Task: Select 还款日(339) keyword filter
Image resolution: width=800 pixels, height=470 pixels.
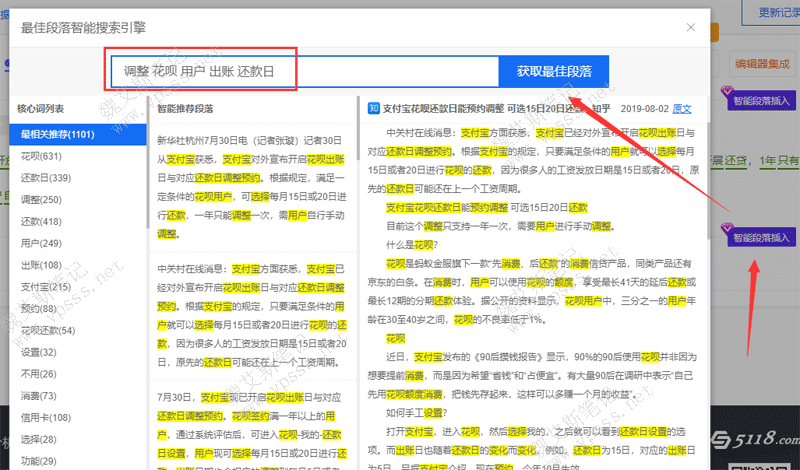Action: [45, 178]
